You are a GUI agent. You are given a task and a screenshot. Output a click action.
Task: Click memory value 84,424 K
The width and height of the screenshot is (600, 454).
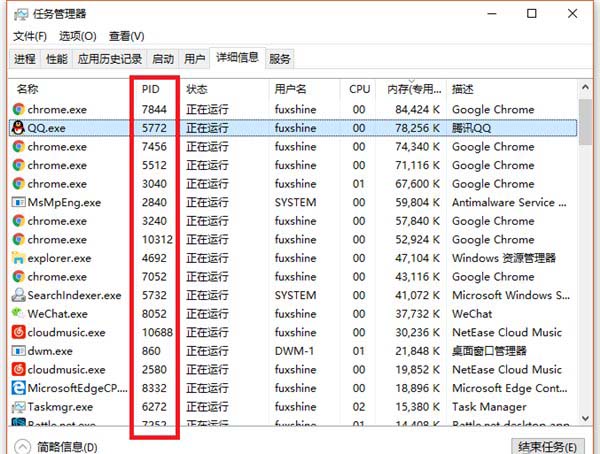click(417, 109)
